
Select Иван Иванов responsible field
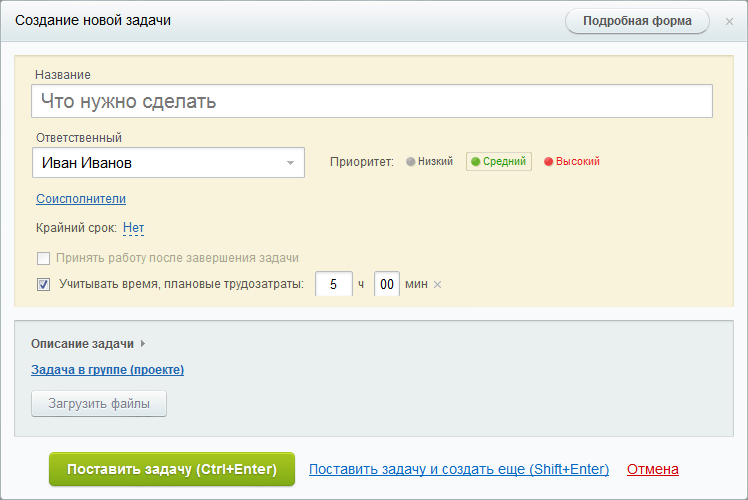coord(168,163)
